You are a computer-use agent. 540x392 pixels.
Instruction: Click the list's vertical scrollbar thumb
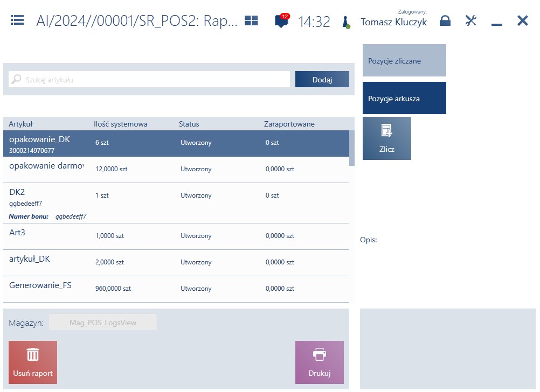pos(351,148)
